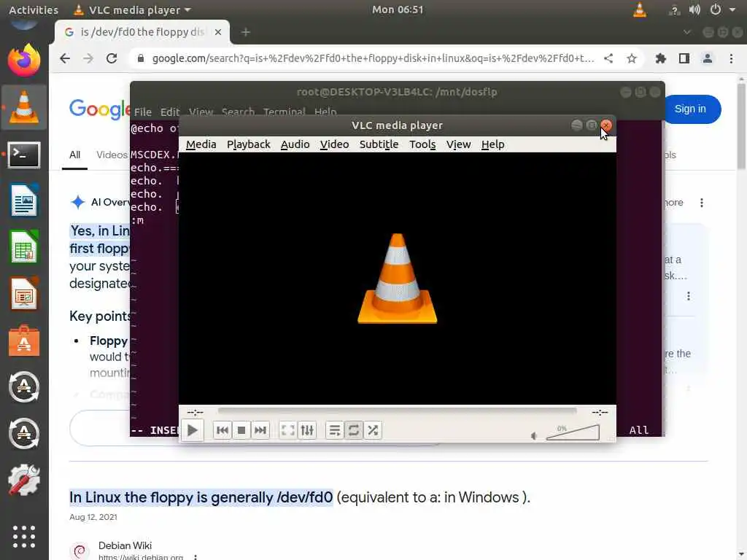
Task: Open the VLC Help menu
Action: 492,144
